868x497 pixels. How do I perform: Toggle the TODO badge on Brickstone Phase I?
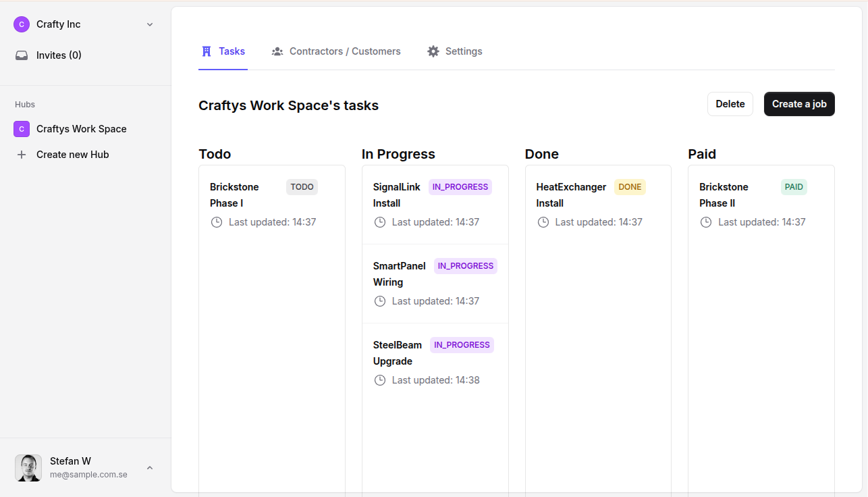coord(302,187)
